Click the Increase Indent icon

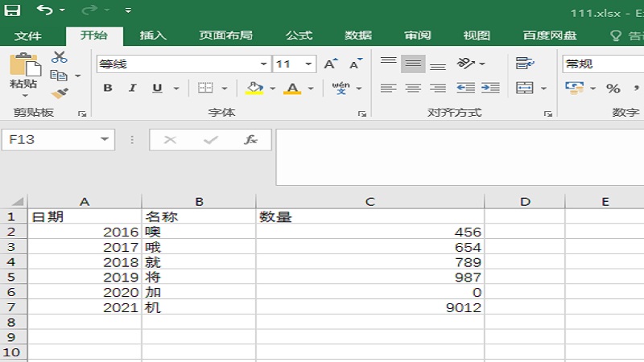tap(490, 88)
